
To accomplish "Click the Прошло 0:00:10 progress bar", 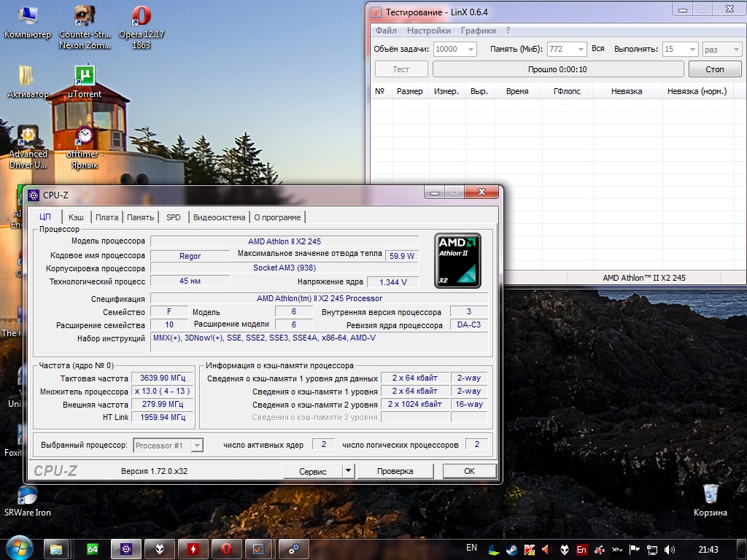I will [558, 69].
